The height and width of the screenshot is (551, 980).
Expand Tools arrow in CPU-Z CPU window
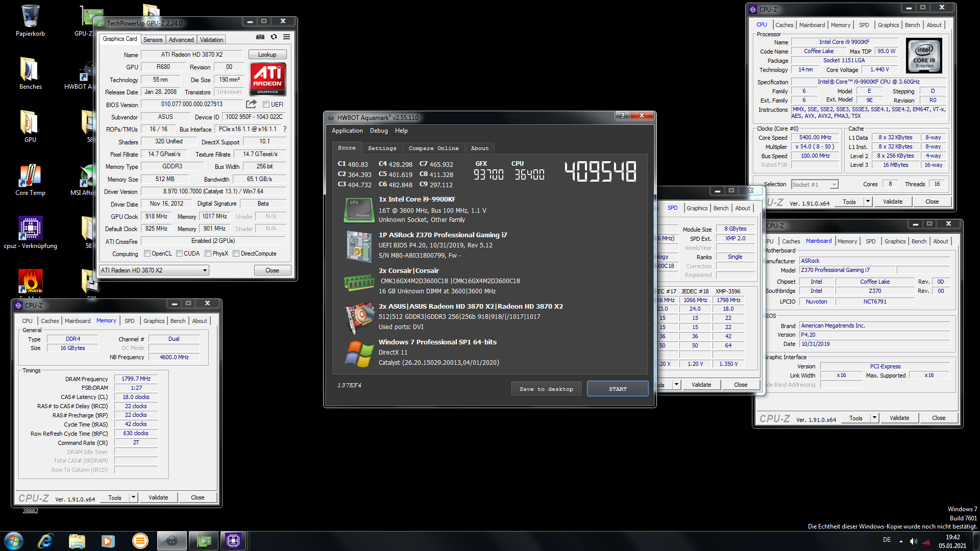(x=868, y=202)
